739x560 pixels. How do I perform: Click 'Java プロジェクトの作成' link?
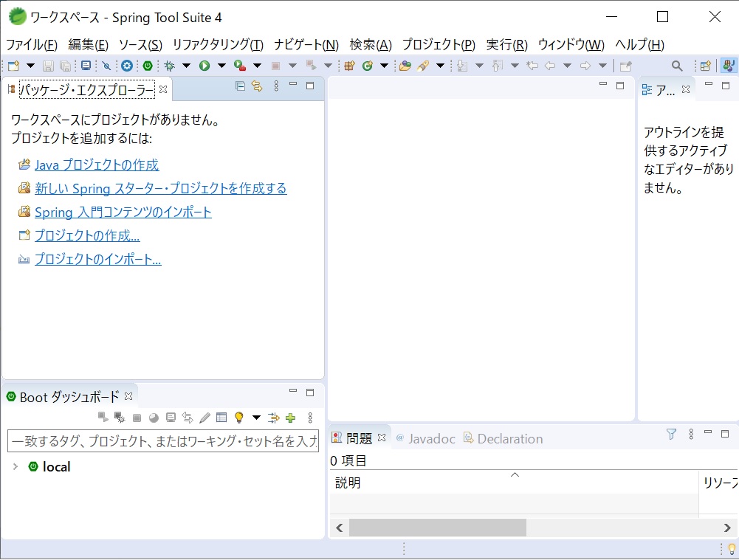(97, 165)
